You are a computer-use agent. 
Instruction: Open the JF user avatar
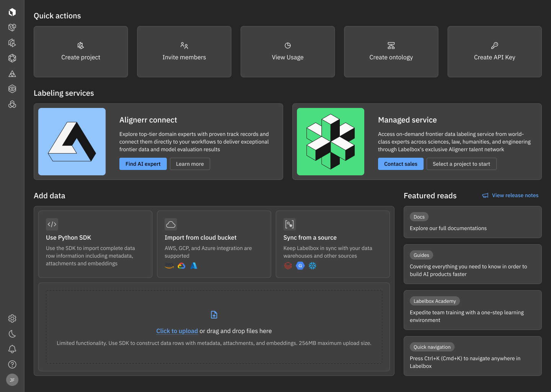[x=12, y=380]
